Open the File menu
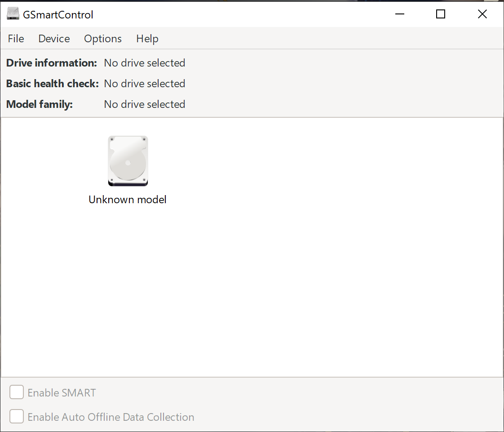This screenshot has height=432, width=504. (16, 39)
